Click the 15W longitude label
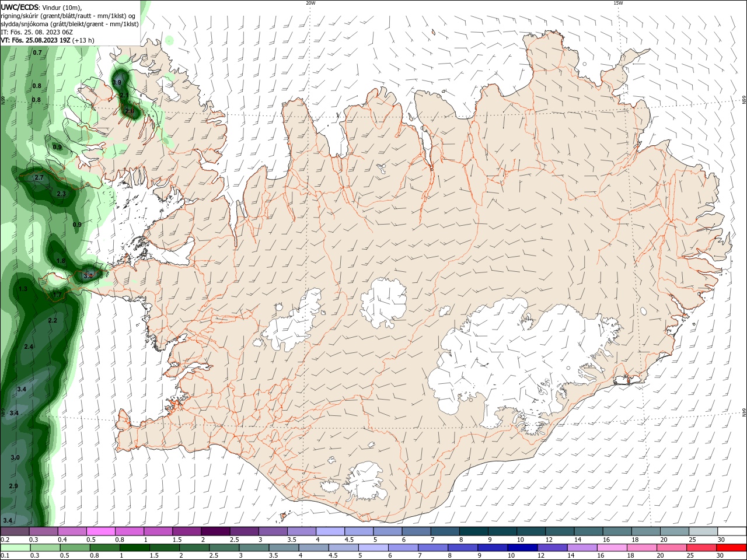Screen dimensions: 747x560 click(618, 3)
